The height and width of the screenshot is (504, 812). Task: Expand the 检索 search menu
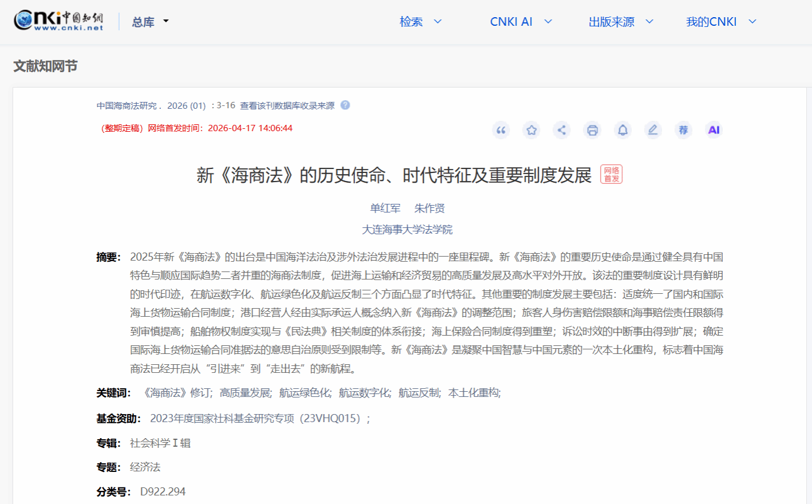[420, 22]
